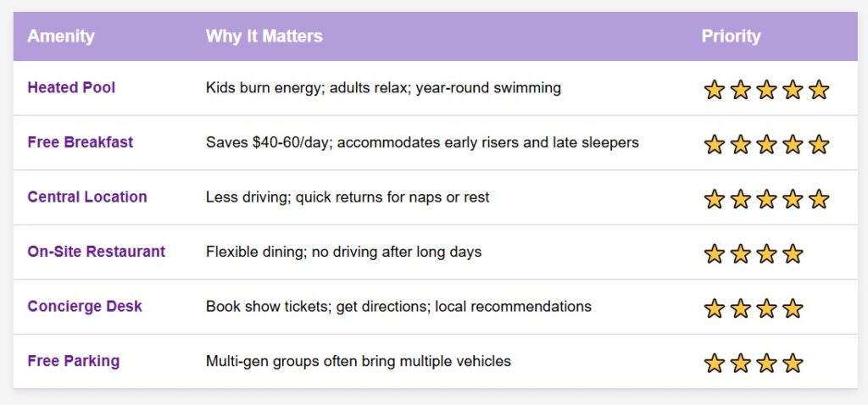The image size is (868, 405).
Task: Click the fifth star in Heated Pool row
Action: tap(818, 90)
